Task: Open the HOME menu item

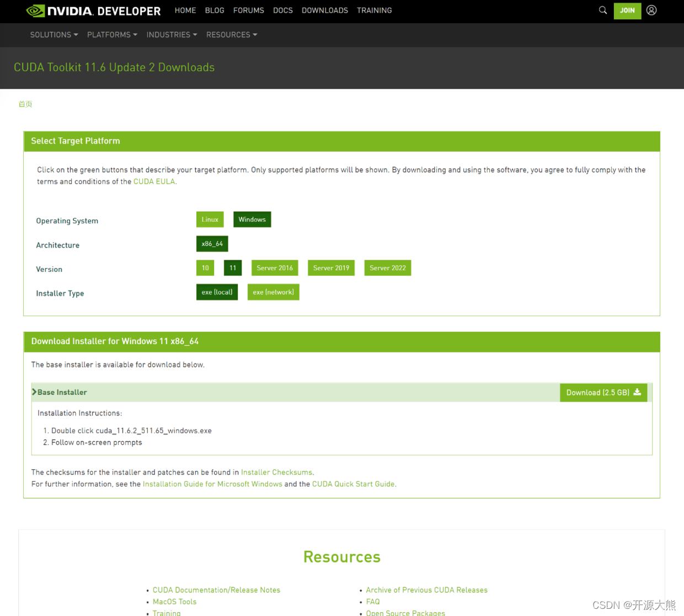Action: (185, 10)
